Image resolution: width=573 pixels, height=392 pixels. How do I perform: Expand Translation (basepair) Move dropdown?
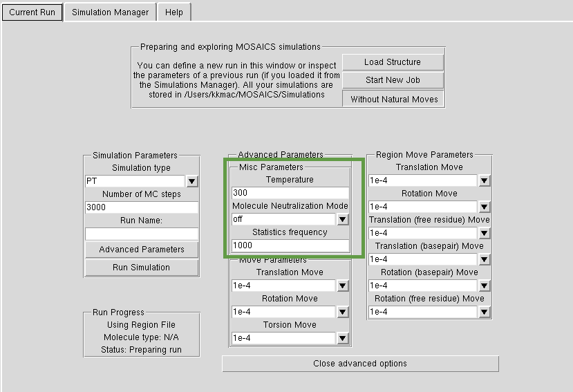click(x=485, y=259)
